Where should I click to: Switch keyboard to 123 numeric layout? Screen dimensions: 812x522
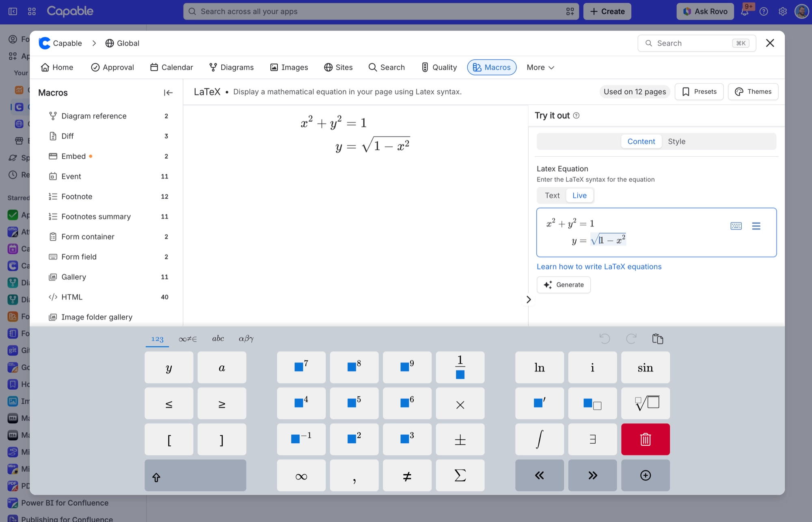(x=157, y=339)
